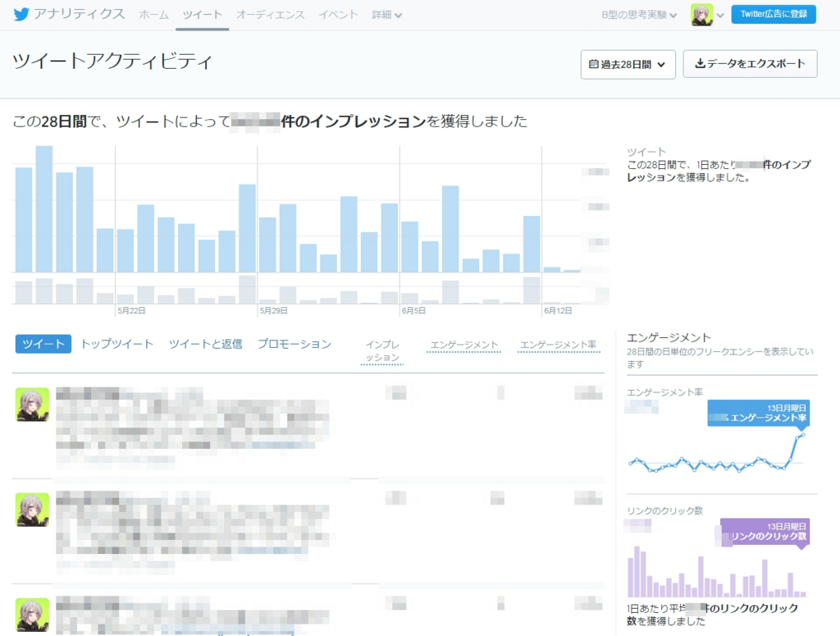
Task: Click the エンゲージメント sidebar heading
Action: click(x=669, y=337)
